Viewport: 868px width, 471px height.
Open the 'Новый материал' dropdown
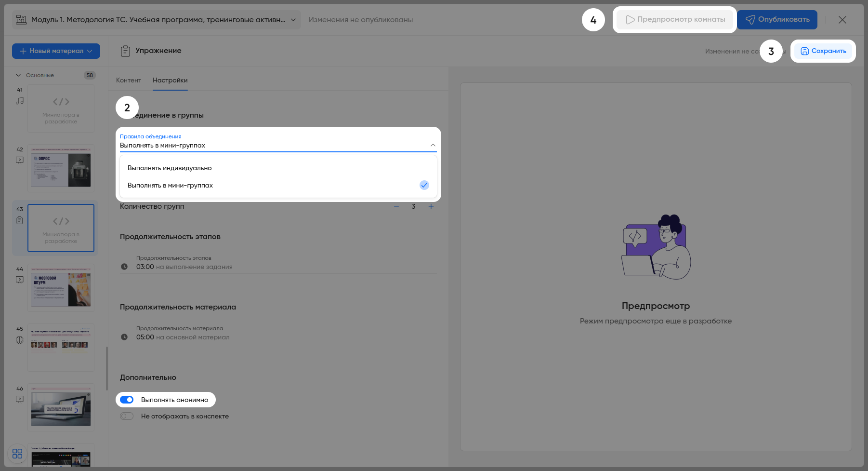(x=56, y=51)
